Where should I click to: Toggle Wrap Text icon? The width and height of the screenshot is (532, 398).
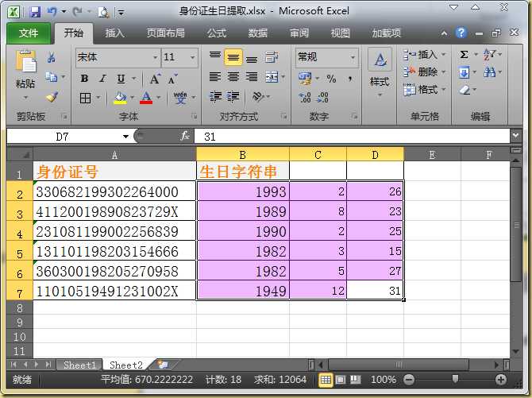point(272,56)
